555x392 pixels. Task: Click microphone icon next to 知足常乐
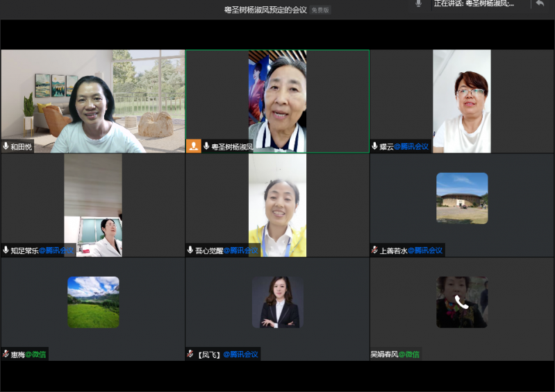click(6, 250)
